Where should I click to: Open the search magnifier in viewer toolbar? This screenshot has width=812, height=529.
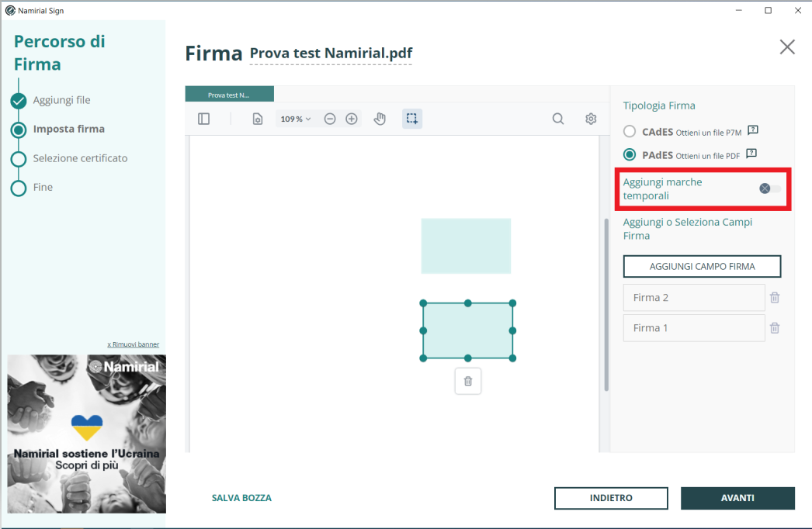(x=557, y=119)
